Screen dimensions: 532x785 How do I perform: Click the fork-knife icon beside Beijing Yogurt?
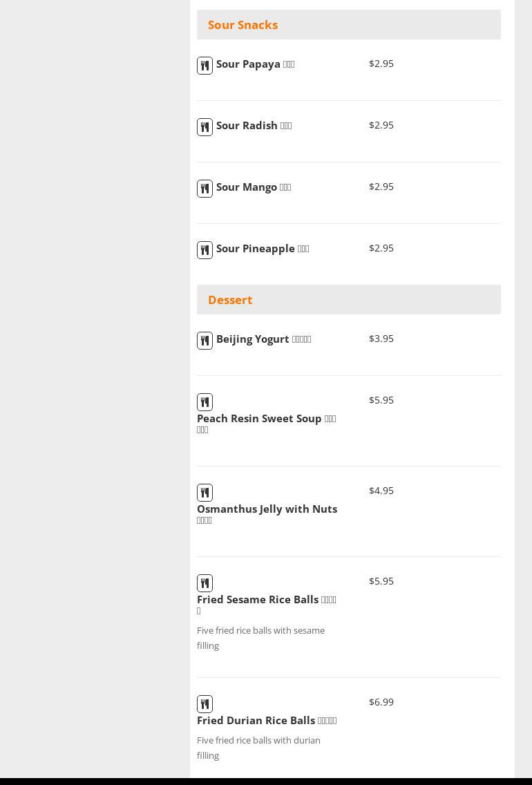coord(205,341)
